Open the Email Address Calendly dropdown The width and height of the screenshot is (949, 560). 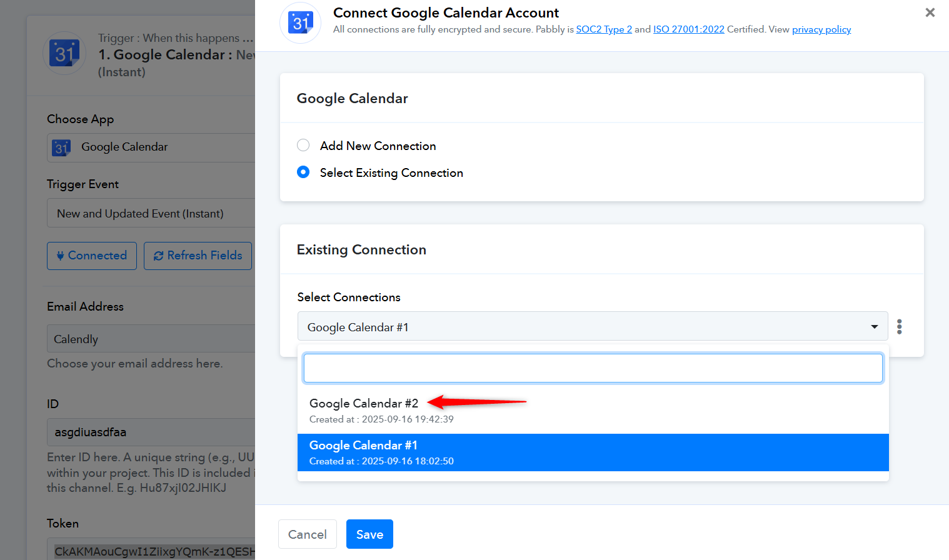point(151,339)
